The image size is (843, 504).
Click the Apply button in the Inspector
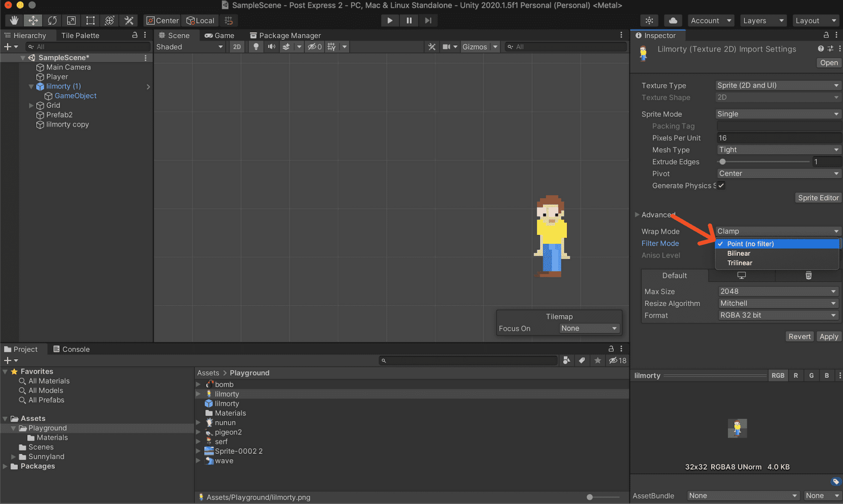[829, 336]
